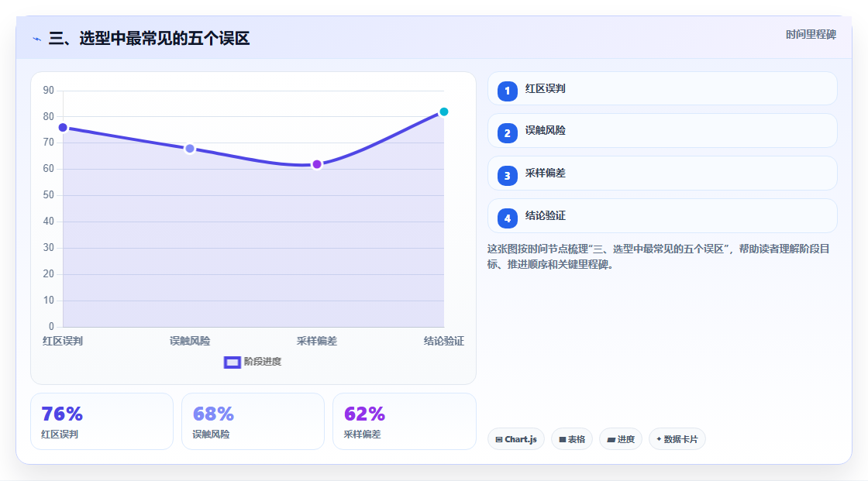Screen dimensions: 868x481
Task: Select the 采样偏差 milestone row
Action: pos(662,174)
